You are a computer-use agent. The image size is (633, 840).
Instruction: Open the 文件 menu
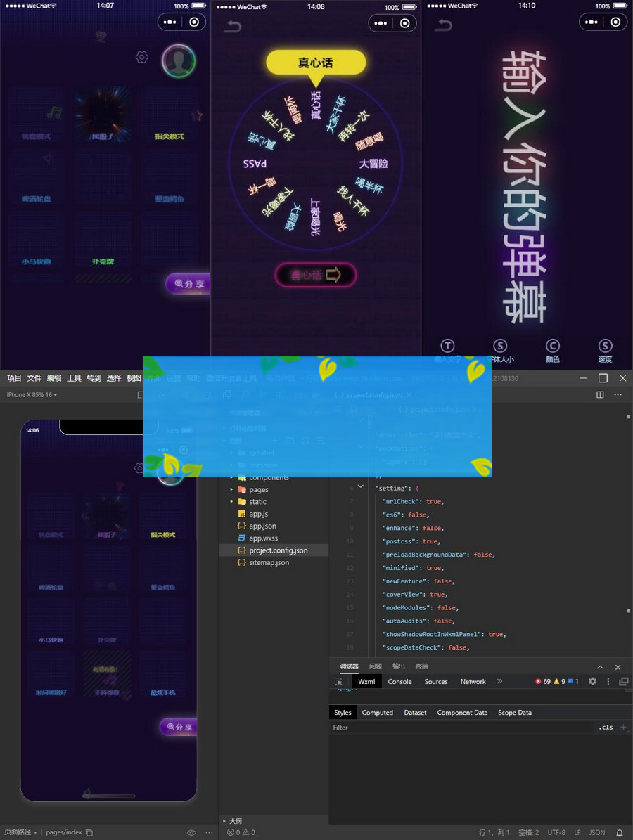tap(34, 378)
